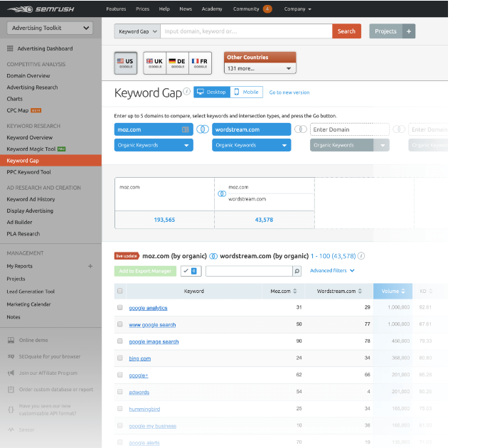Check the select-all header checkbox
Viewport: 480px width, 448px height.
[120, 291]
